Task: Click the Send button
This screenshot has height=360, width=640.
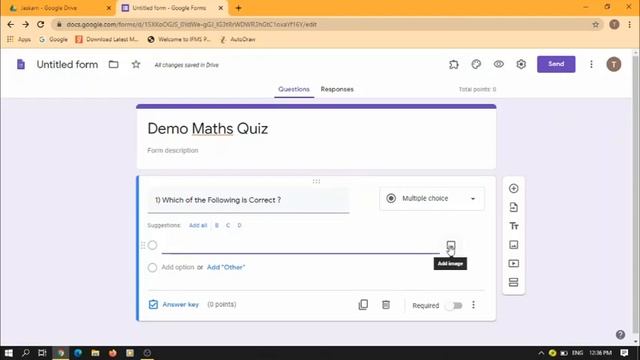Action: [556, 64]
